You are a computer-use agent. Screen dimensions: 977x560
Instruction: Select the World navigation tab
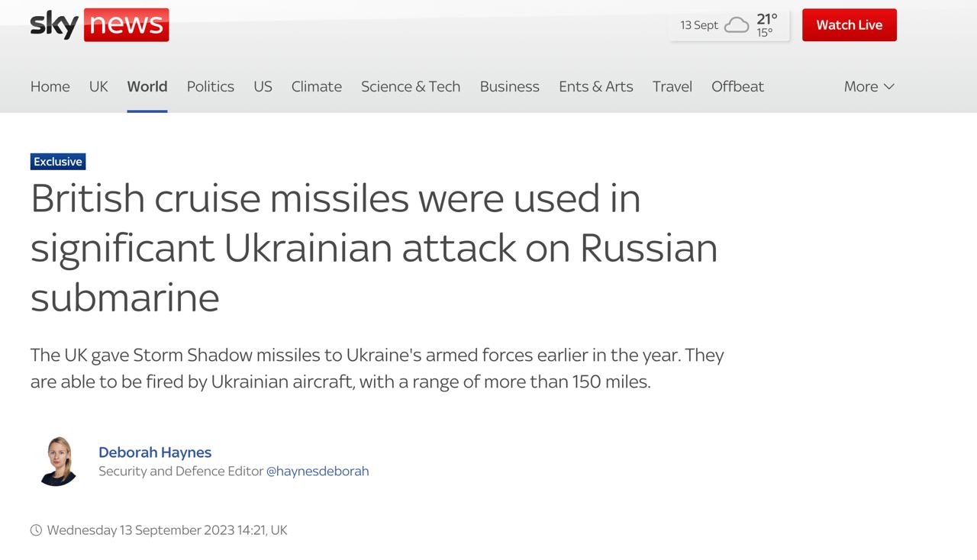coord(147,86)
